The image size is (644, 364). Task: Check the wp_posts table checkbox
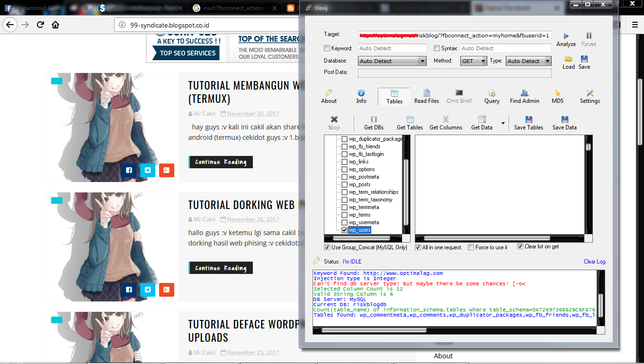[344, 184]
